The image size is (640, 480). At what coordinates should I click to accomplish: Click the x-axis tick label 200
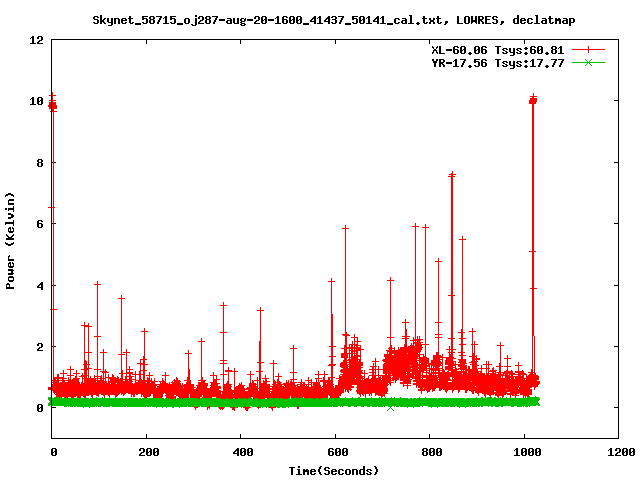click(x=149, y=452)
